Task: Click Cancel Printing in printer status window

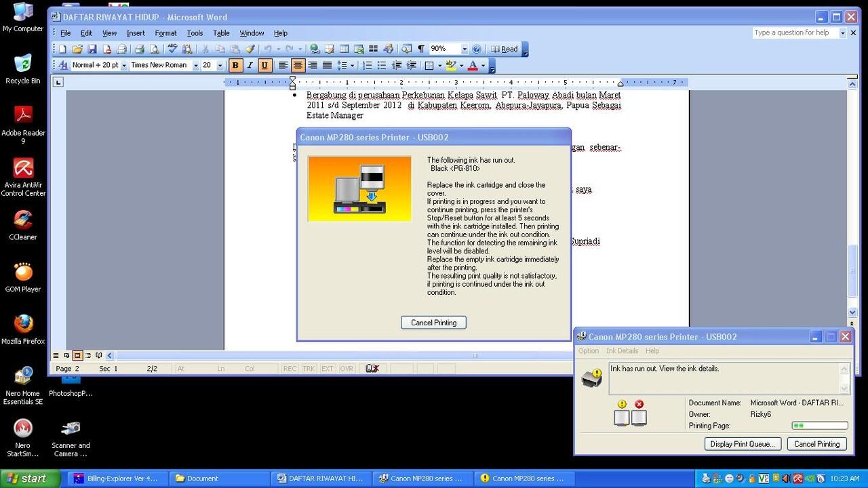Action: (816, 444)
